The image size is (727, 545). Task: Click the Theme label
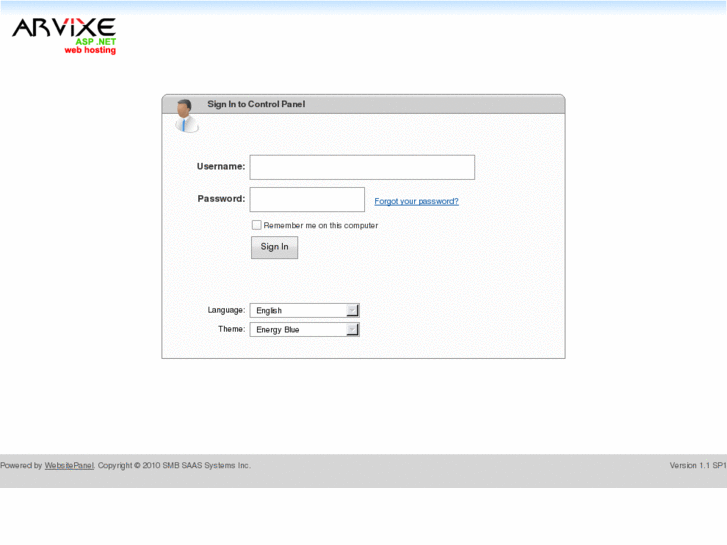pyautogui.click(x=231, y=329)
